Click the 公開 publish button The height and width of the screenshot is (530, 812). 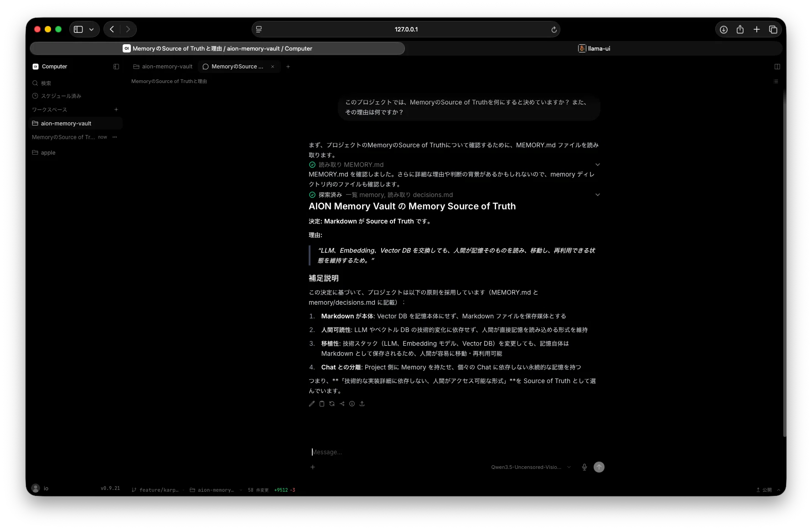[764, 490]
